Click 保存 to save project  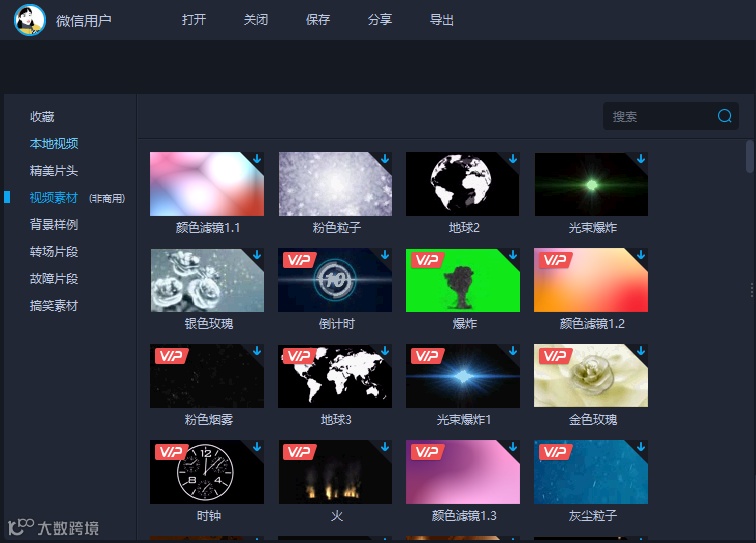click(x=318, y=20)
